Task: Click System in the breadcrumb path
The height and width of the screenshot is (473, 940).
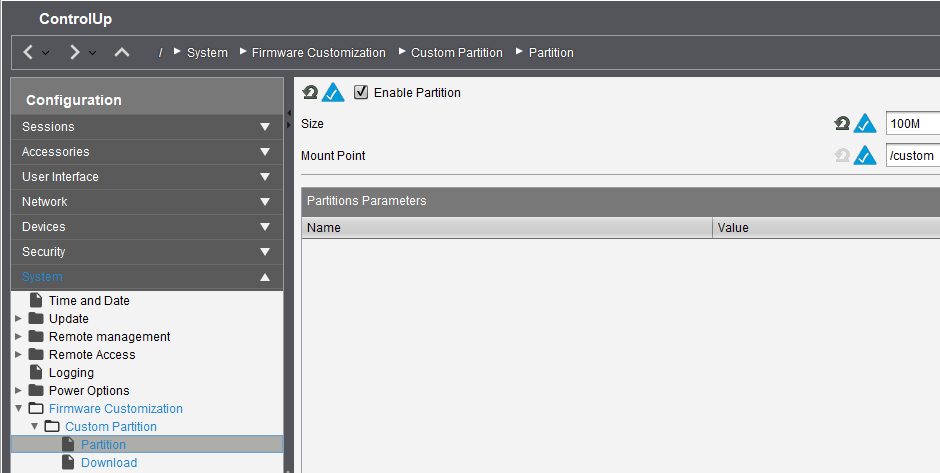Action: pyautogui.click(x=207, y=53)
